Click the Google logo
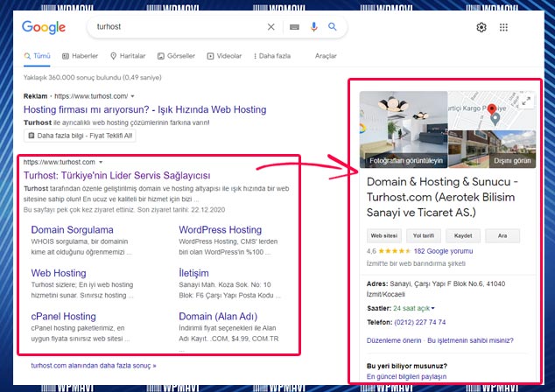Viewport: 555px width, 392px height. pyautogui.click(x=44, y=27)
